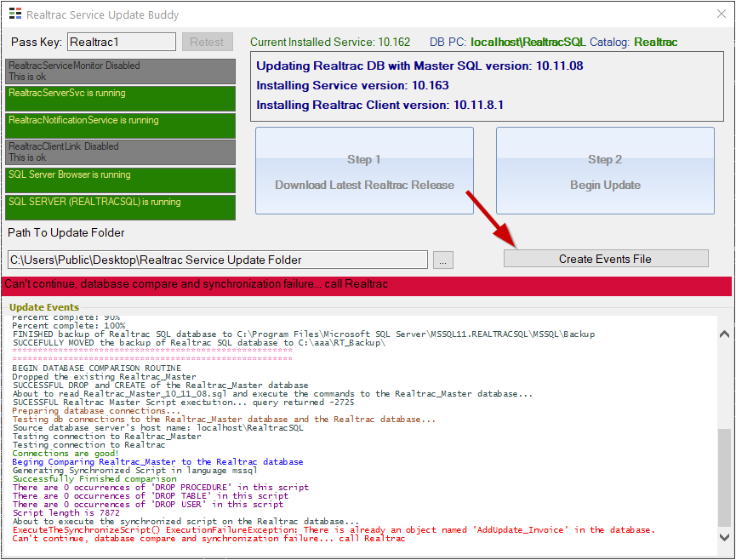The image size is (736, 560).
Task: Close the Realtrac Service Update Buddy window
Action: [722, 14]
